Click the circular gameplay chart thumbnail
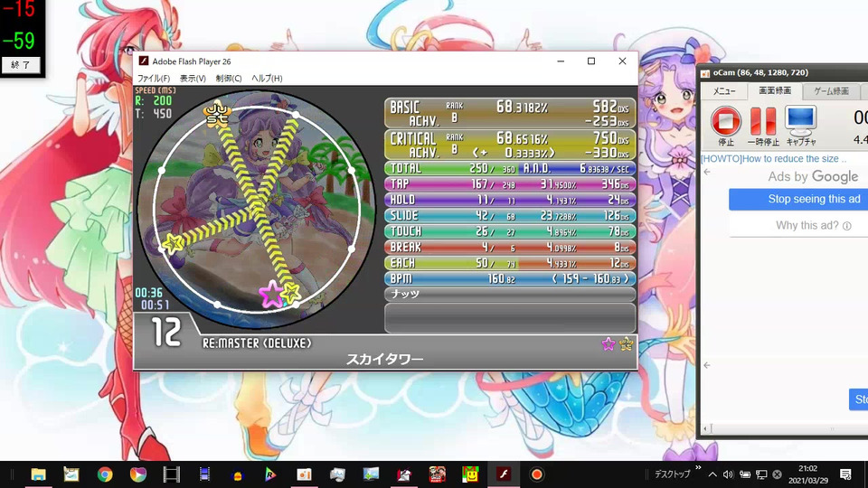 [x=256, y=210]
